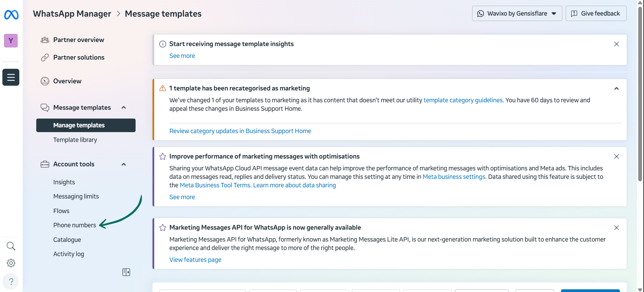Viewport: 644px width, 292px height.
Task: Open the View features page link
Action: click(195, 260)
